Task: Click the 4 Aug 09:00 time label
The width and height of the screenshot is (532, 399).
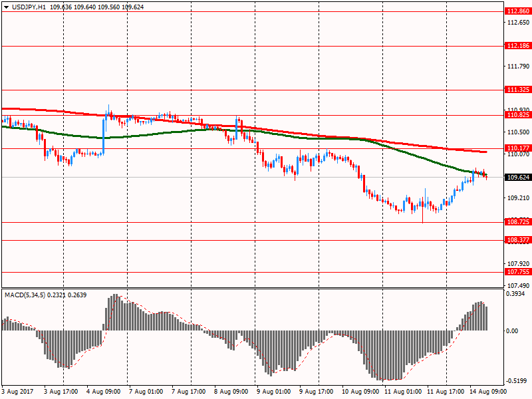Action: tap(104, 392)
